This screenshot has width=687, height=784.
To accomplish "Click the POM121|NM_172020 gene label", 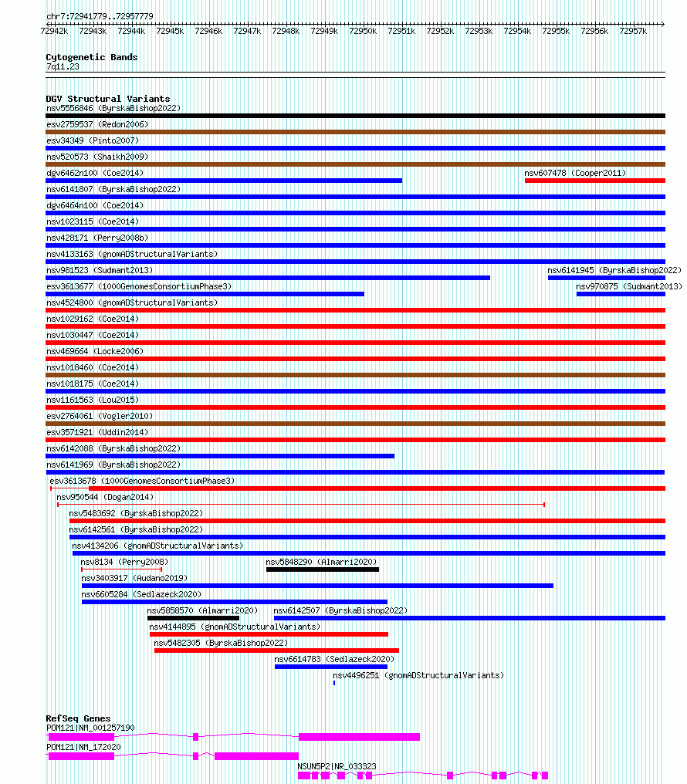I will (x=83, y=748).
